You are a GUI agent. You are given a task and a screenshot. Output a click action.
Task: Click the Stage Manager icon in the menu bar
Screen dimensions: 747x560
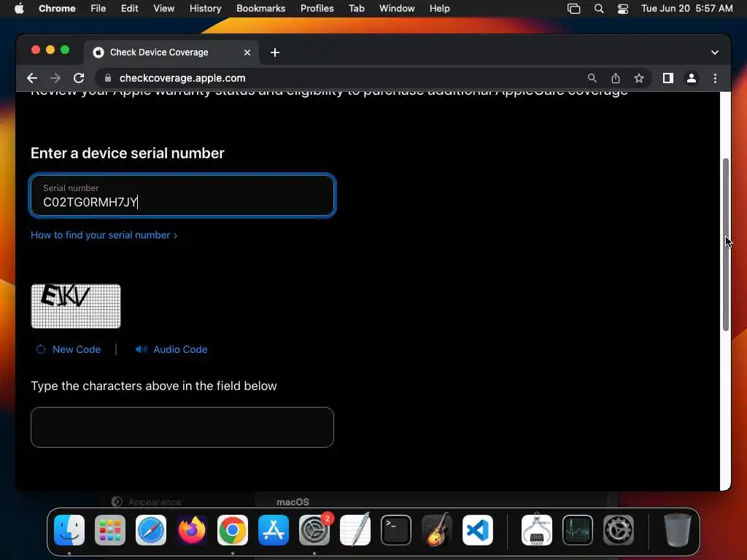tap(573, 9)
